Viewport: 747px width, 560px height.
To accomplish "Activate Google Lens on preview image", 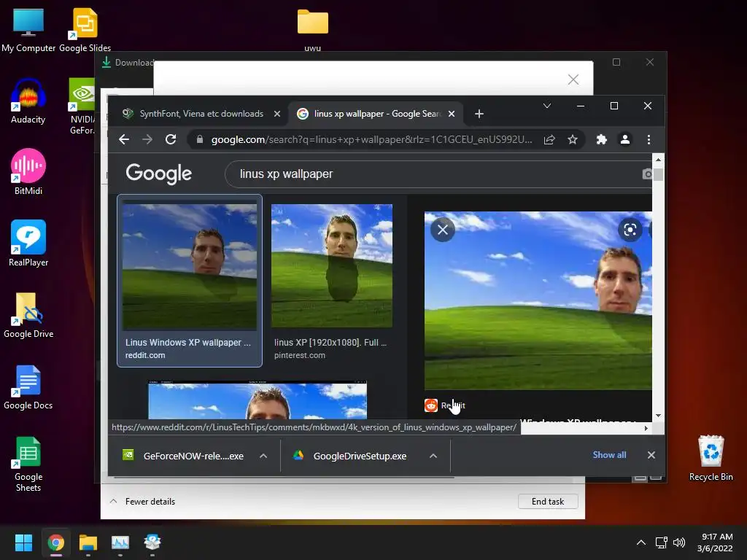I will [630, 230].
